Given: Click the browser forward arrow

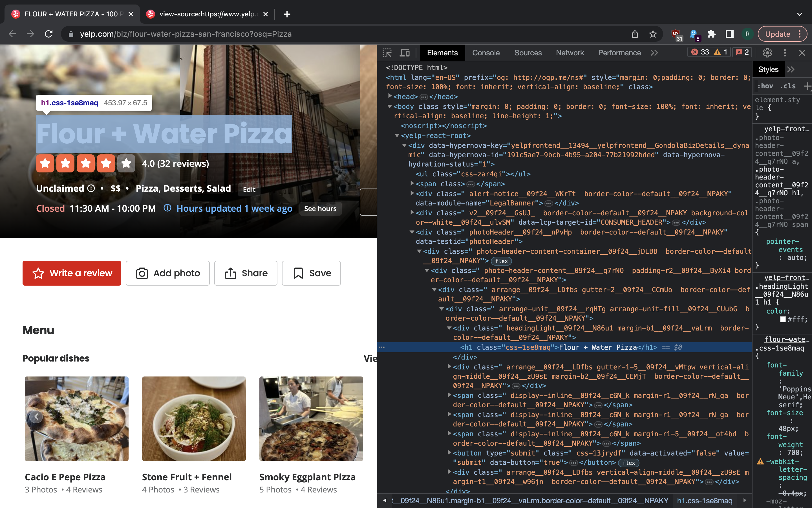Looking at the screenshot, I should pyautogui.click(x=30, y=34).
